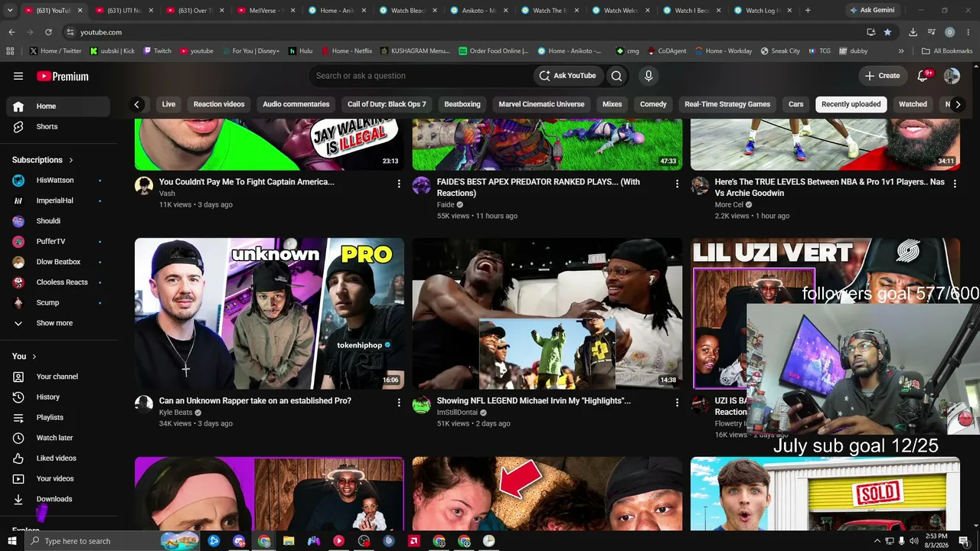Start voice search with the microphone icon
Viewport: 980px width, 551px height.
[x=648, y=76]
